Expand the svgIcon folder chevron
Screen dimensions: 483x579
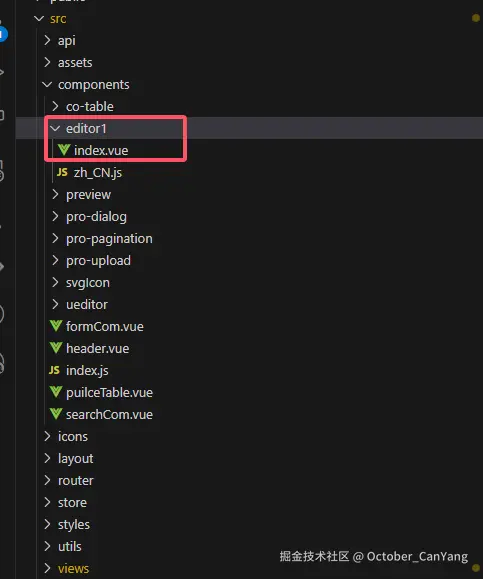55,282
